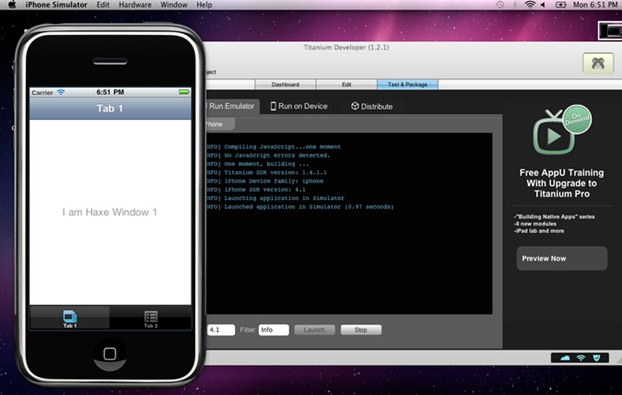Viewport: 622px width, 395px height.
Task: Click the Launch button
Action: pyautogui.click(x=314, y=330)
